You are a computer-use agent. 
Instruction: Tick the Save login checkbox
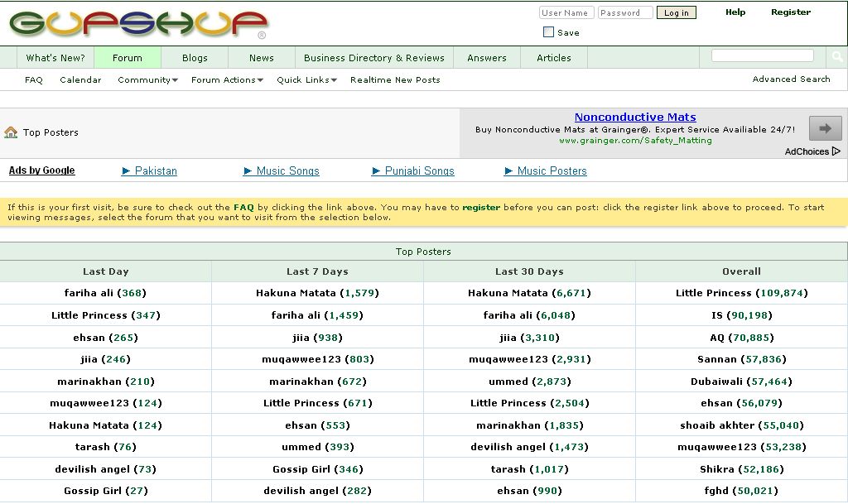548,32
